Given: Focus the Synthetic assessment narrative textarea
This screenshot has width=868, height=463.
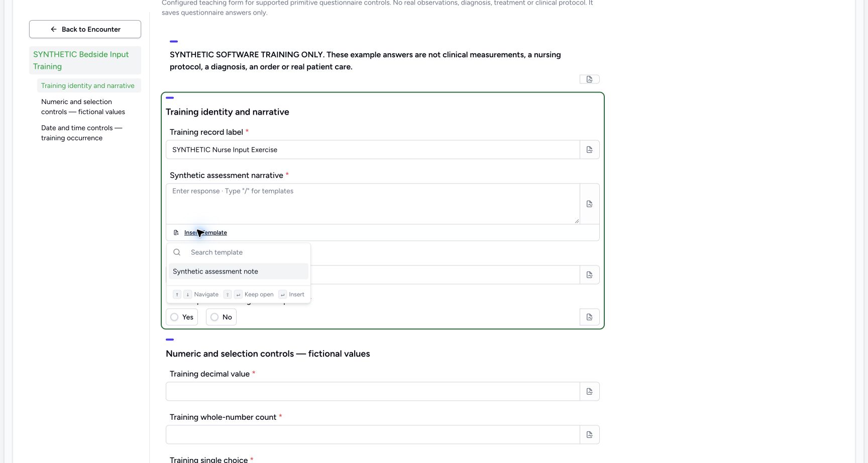Looking at the screenshot, I should (x=373, y=204).
